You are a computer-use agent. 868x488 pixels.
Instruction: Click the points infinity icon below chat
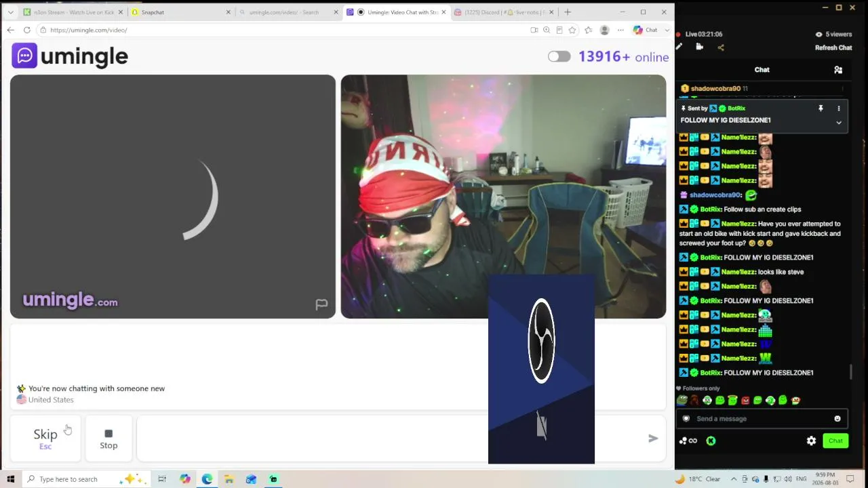(688, 441)
